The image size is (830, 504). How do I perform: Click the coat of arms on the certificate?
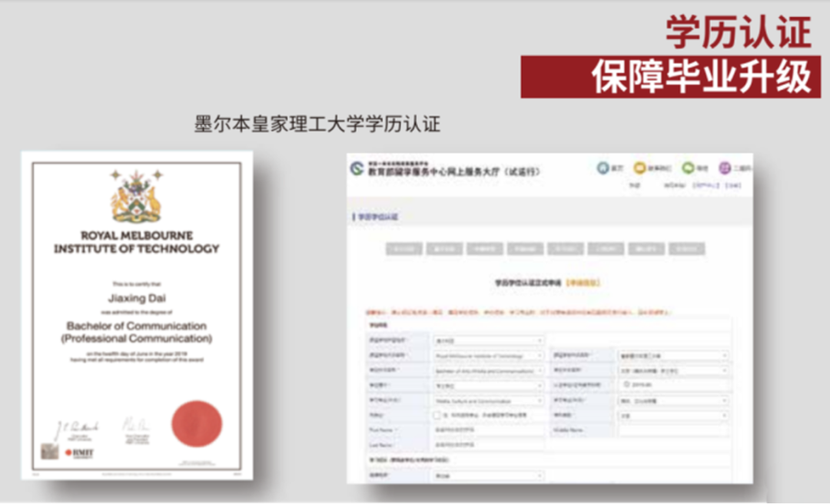coord(136,197)
